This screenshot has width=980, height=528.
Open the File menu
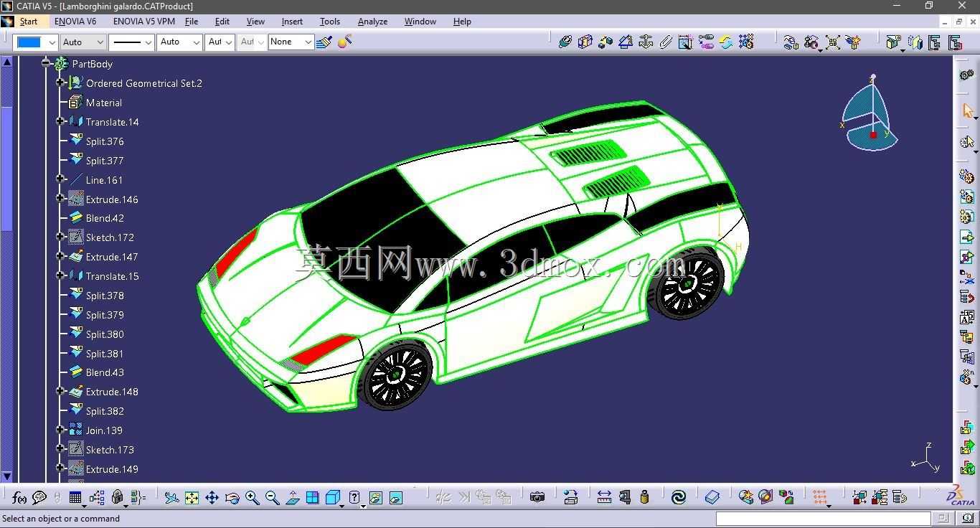(x=192, y=22)
